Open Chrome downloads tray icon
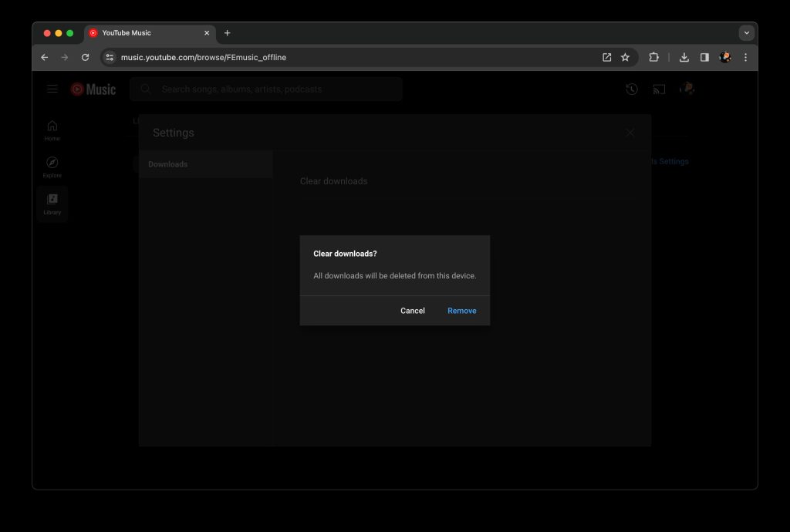790x532 pixels. click(x=684, y=57)
